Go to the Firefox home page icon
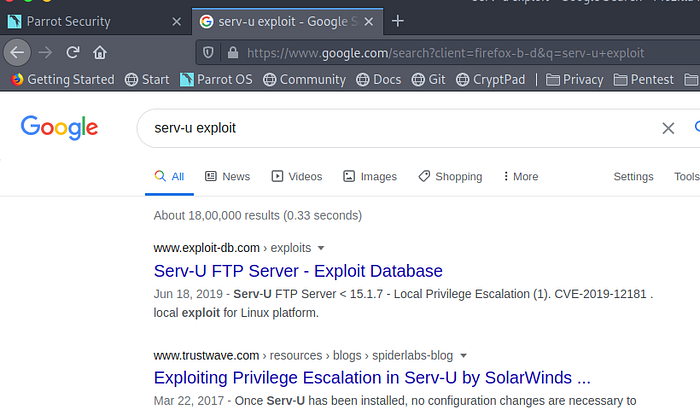700x411 pixels. pos(100,52)
